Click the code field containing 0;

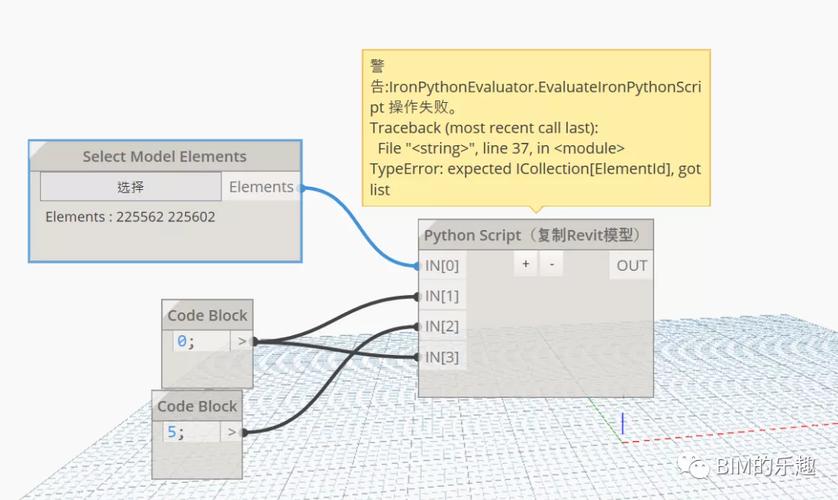(201, 341)
